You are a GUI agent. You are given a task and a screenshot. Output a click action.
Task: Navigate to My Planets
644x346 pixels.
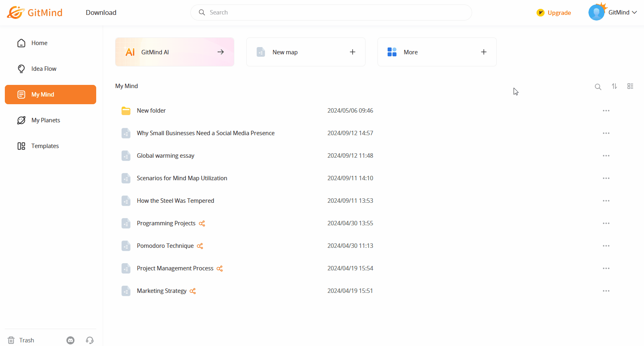(x=45, y=120)
